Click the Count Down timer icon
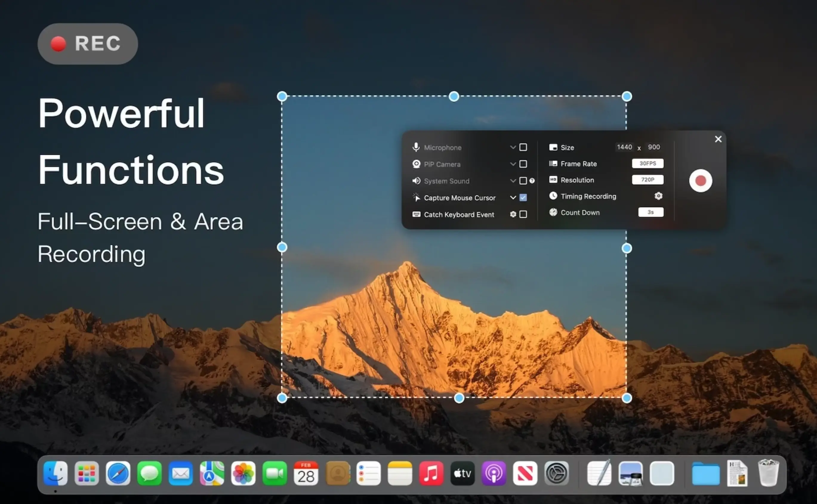Image resolution: width=817 pixels, height=504 pixels. click(553, 212)
